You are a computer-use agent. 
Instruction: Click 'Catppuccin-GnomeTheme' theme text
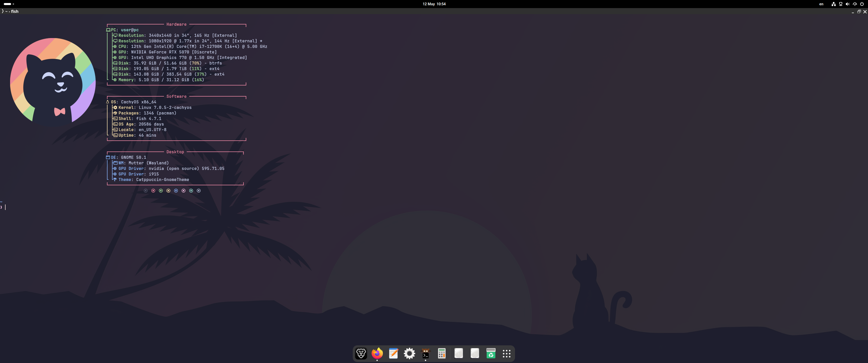tap(162, 179)
